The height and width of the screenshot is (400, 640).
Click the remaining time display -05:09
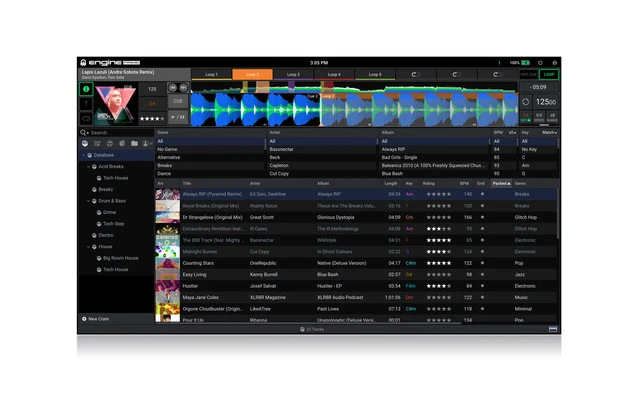tap(538, 87)
